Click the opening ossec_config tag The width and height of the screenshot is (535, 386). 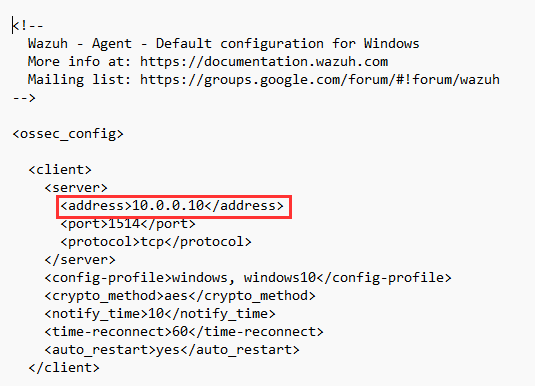click(x=68, y=134)
